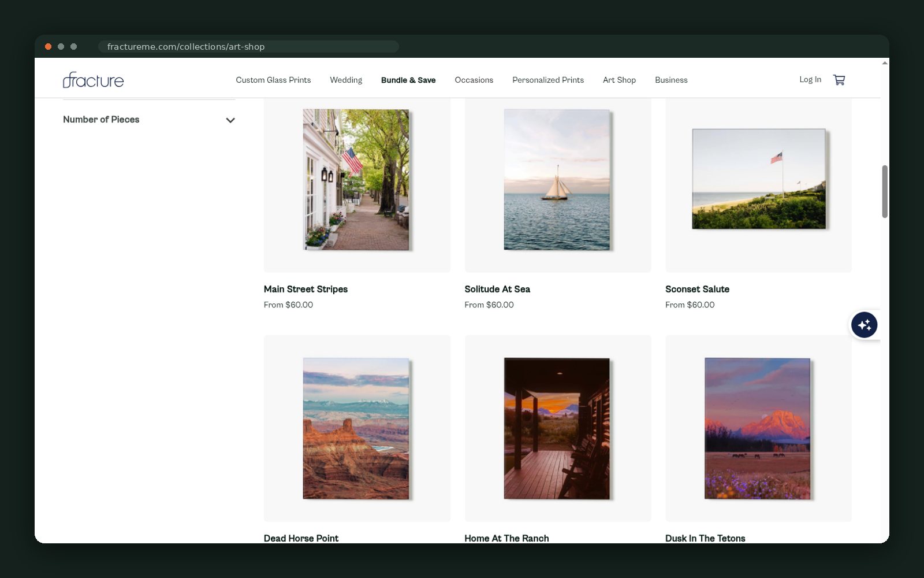This screenshot has height=578, width=924.
Task: Open Custom Glass Prints menu
Action: click(x=273, y=80)
